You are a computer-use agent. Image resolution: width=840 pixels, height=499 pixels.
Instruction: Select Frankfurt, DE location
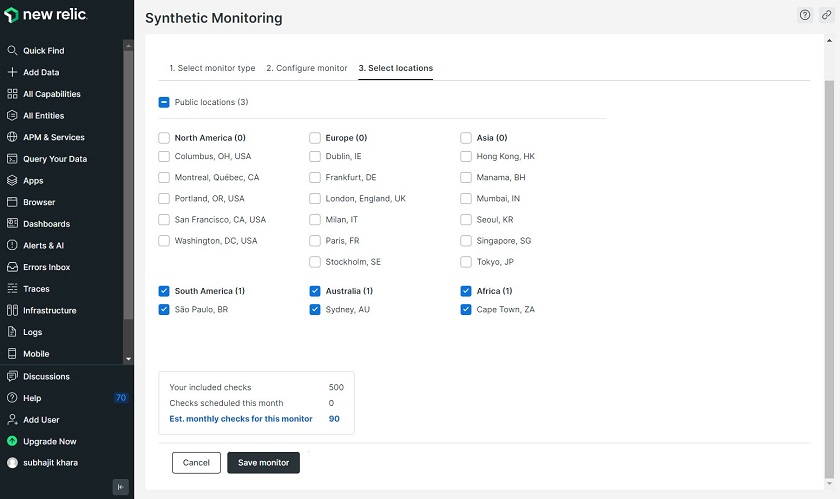(x=315, y=177)
